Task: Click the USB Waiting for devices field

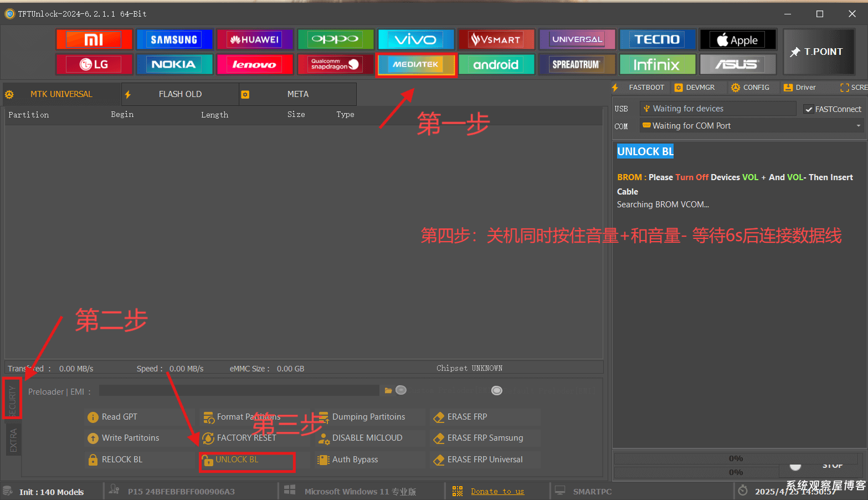Action: (717, 108)
